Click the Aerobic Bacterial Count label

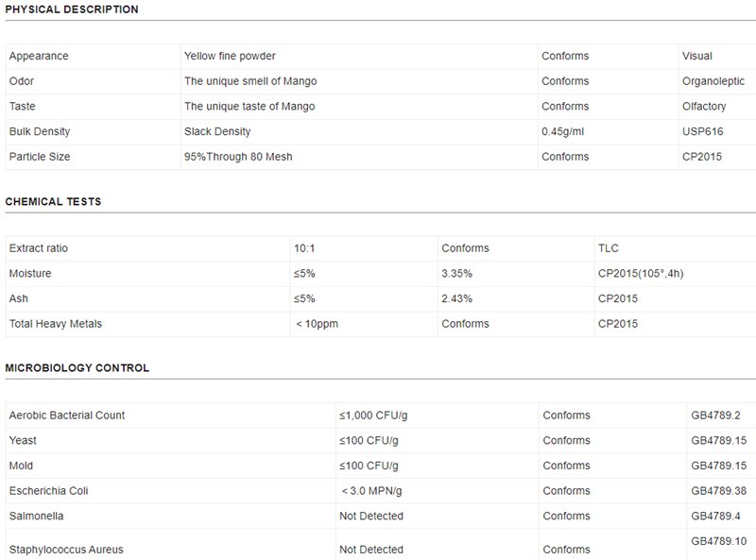67,416
